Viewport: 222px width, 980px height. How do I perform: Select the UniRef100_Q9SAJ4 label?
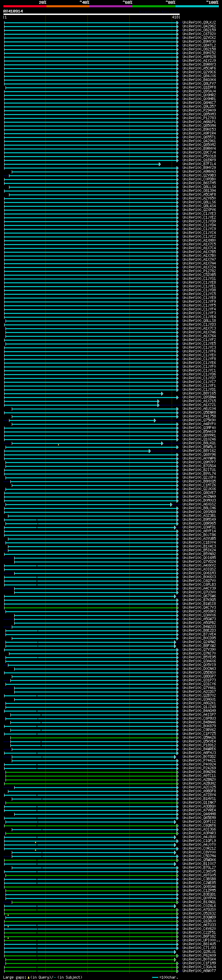pyautogui.click(x=199, y=91)
